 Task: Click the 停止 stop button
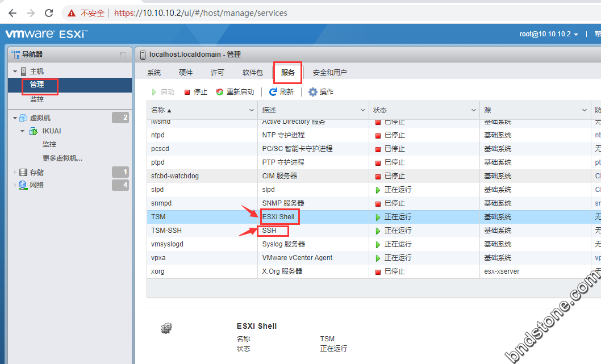(x=196, y=92)
